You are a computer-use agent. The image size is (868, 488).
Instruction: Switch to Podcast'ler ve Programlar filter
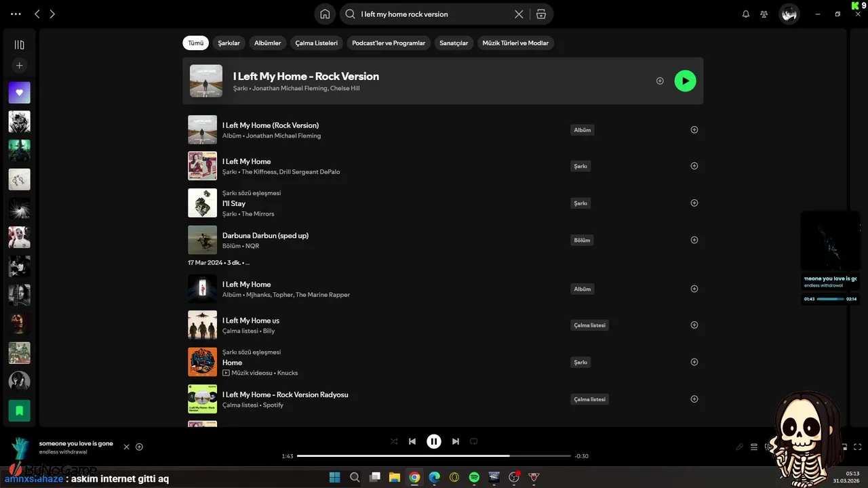coord(389,43)
